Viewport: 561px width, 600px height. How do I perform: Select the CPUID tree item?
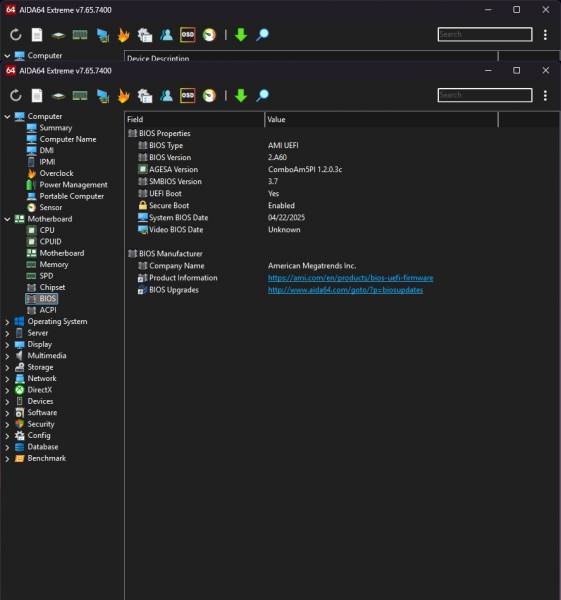(x=50, y=242)
